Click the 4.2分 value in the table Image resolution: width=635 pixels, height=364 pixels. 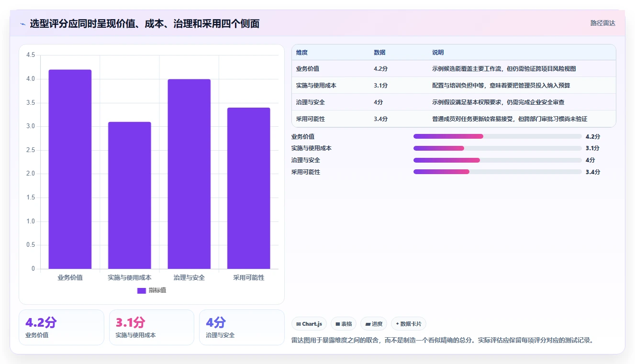coord(381,69)
